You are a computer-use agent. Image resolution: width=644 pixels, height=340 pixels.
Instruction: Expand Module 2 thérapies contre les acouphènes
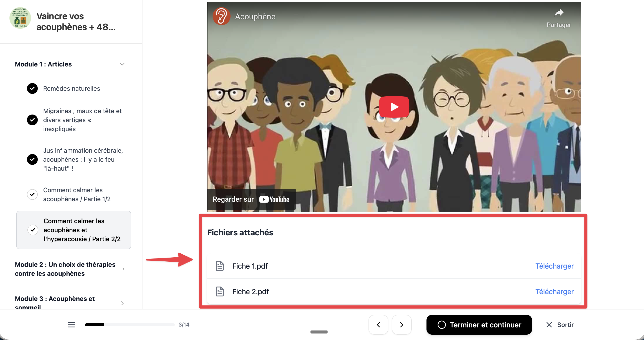click(x=123, y=269)
